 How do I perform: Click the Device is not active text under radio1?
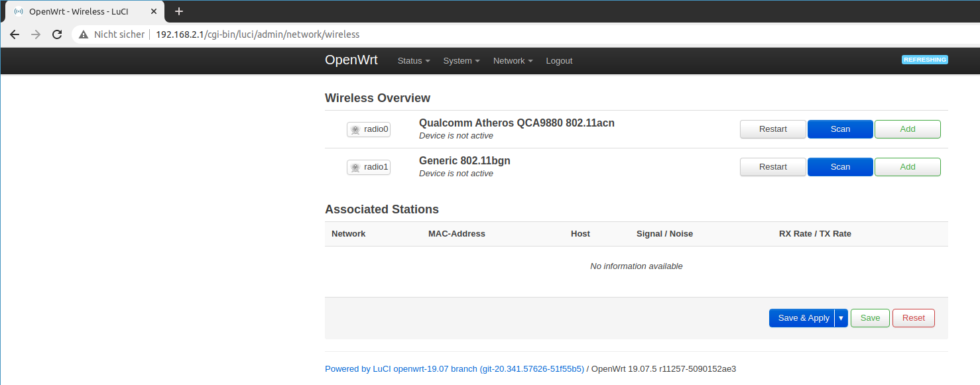pyautogui.click(x=456, y=174)
